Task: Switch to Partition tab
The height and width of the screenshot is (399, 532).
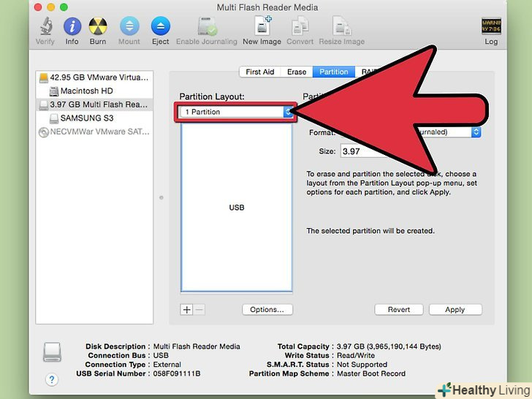Action: [x=333, y=72]
